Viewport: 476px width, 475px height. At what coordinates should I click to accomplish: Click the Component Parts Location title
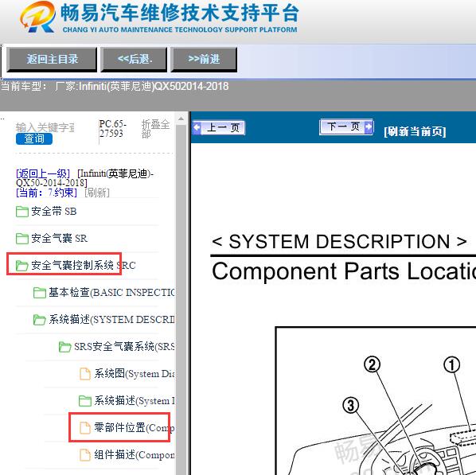(344, 271)
